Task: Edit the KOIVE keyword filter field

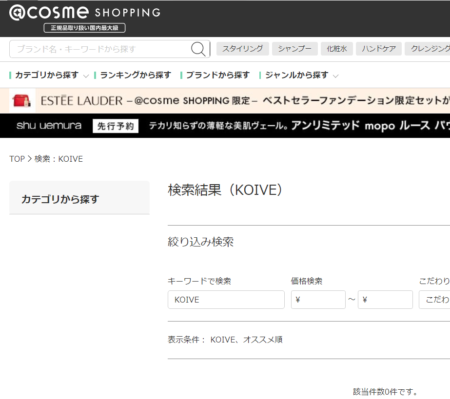Action: pos(226,300)
